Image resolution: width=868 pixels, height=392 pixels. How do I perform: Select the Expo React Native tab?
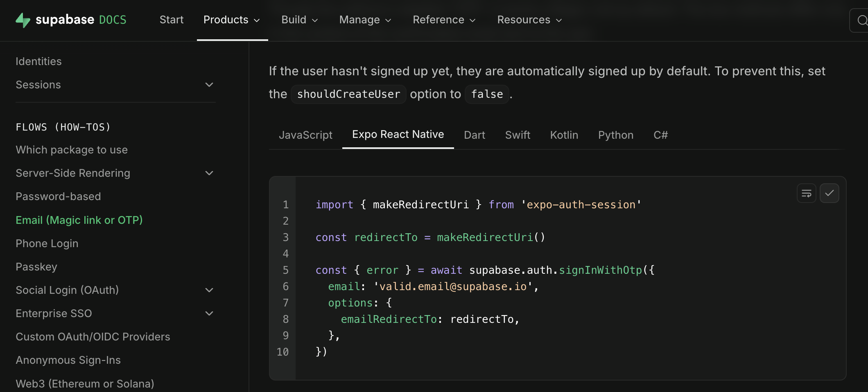398,135
